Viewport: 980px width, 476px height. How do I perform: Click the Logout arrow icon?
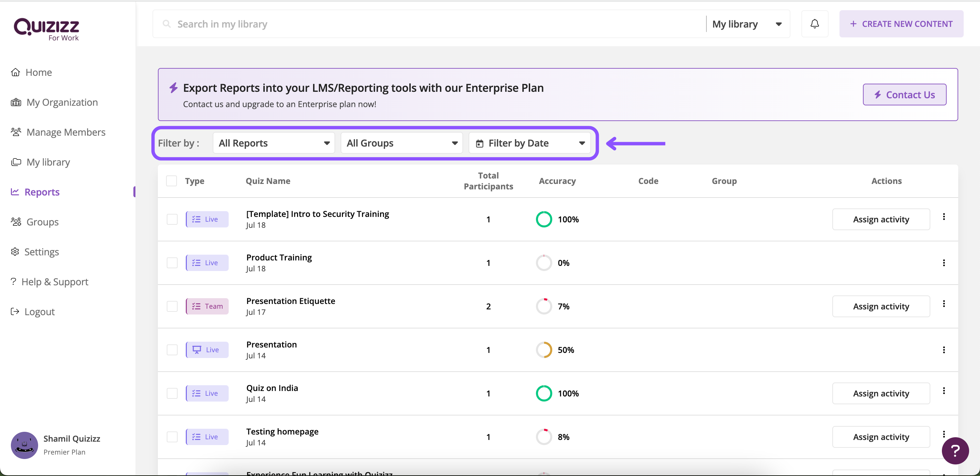(x=15, y=312)
